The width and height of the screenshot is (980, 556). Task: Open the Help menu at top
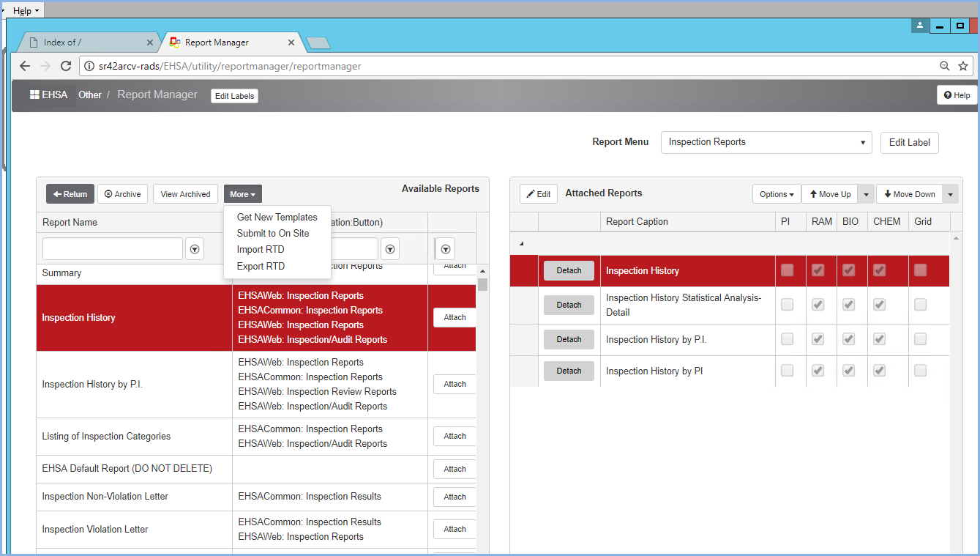[x=26, y=10]
